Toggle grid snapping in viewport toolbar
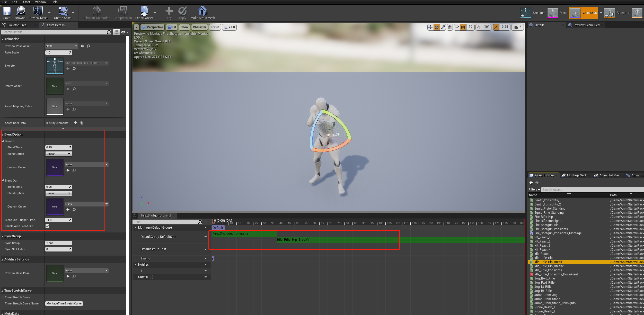 pos(463,27)
